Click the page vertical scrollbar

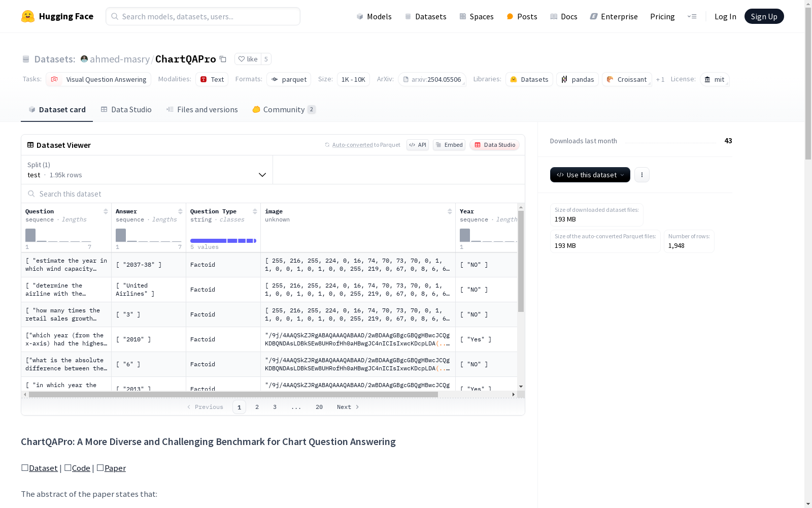coord(808,84)
